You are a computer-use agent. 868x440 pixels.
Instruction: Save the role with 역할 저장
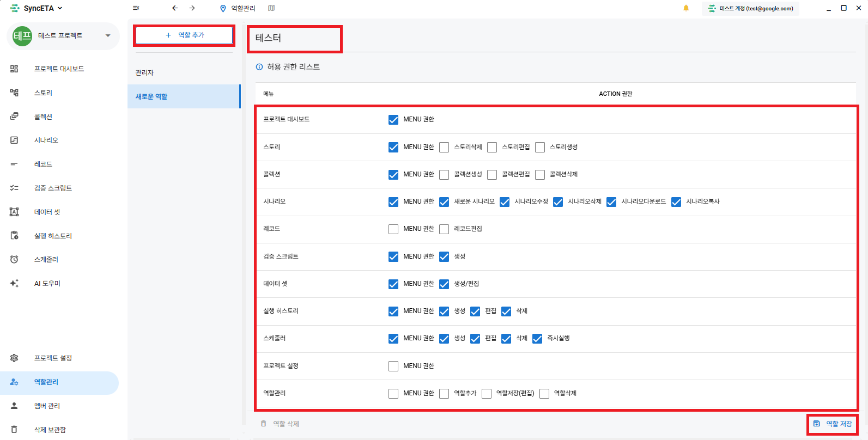pyautogui.click(x=833, y=424)
